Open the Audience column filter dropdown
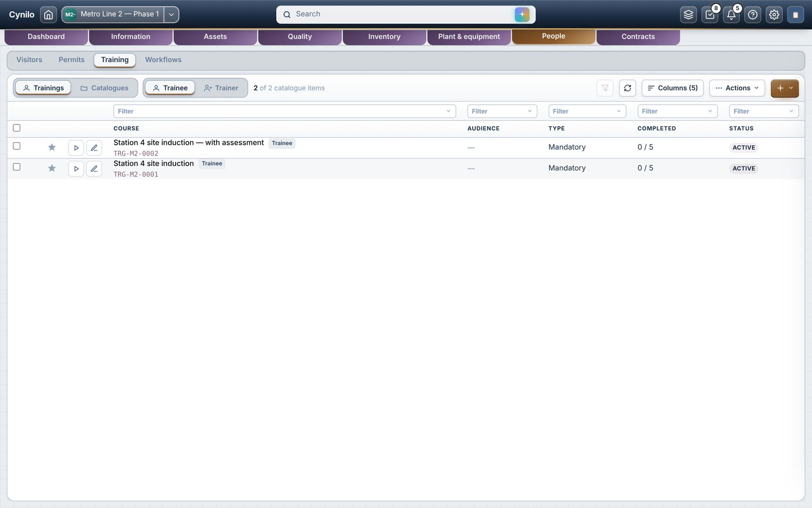 coord(502,111)
